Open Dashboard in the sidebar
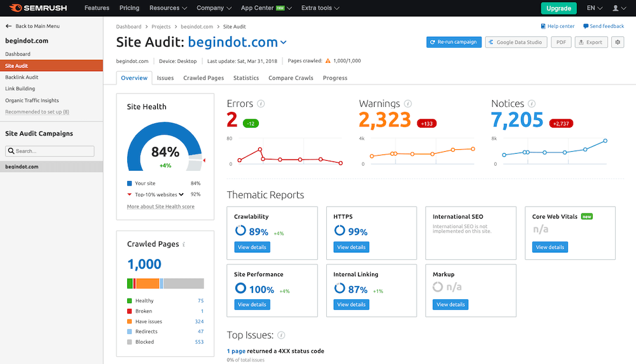The width and height of the screenshot is (636, 364). [x=18, y=54]
